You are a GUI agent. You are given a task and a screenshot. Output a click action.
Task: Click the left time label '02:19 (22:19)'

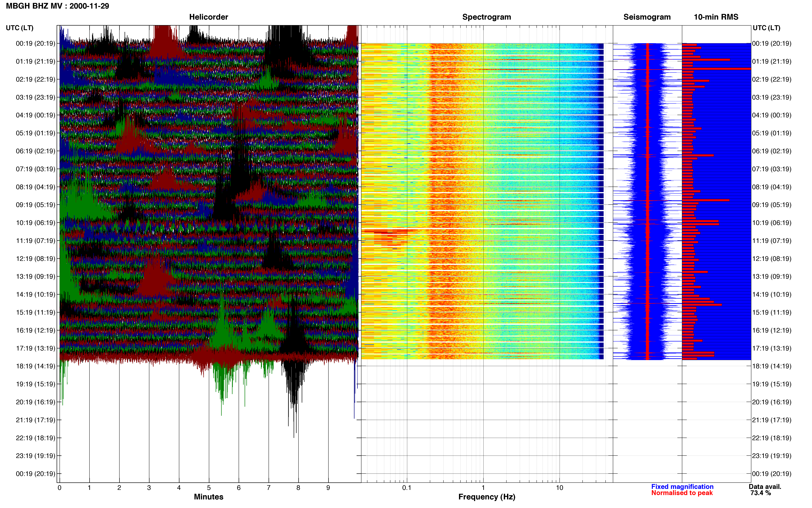[36, 79]
